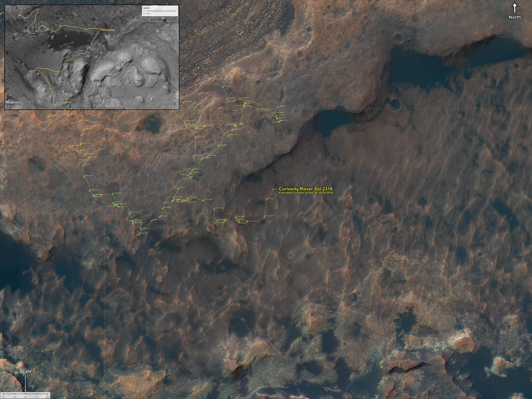Click the NASA/JPL credit text
This screenshot has width=532, height=399.
(92, 109)
